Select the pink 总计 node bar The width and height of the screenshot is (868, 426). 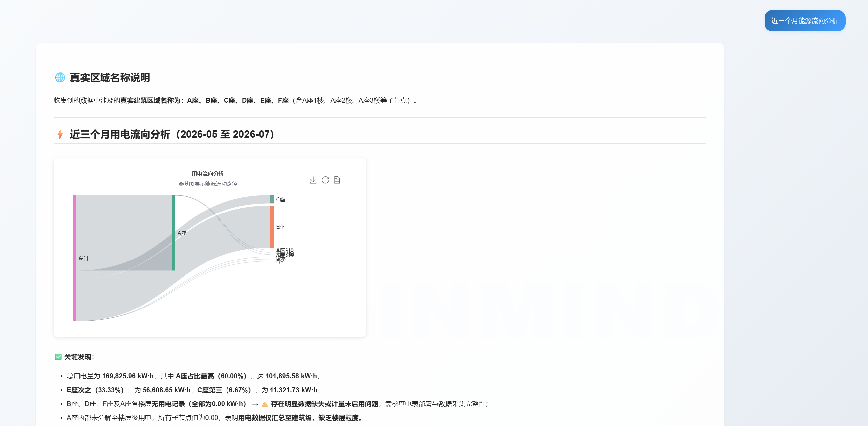[x=74, y=258]
